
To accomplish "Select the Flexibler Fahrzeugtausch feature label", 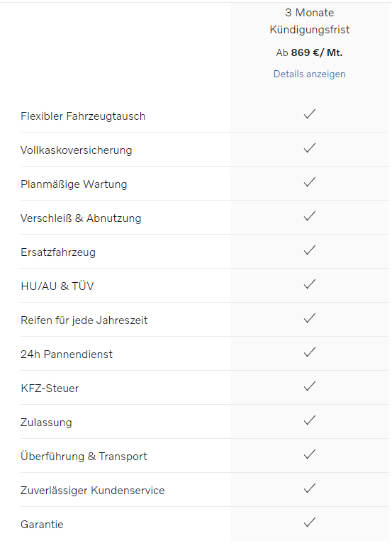I will pos(83,116).
